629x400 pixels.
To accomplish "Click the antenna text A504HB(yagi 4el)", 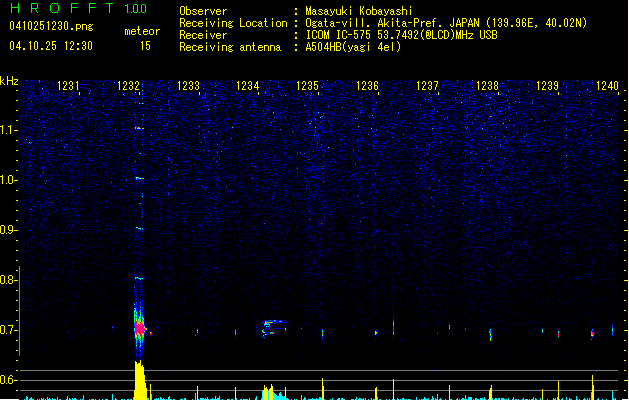I will coord(353,47).
